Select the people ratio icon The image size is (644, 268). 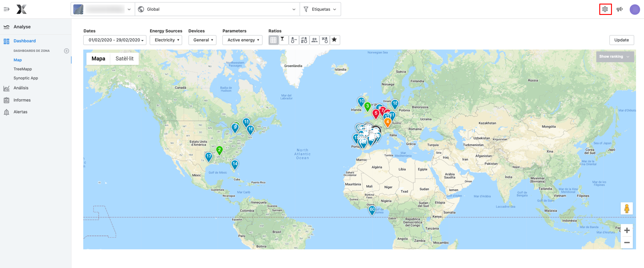point(314,40)
